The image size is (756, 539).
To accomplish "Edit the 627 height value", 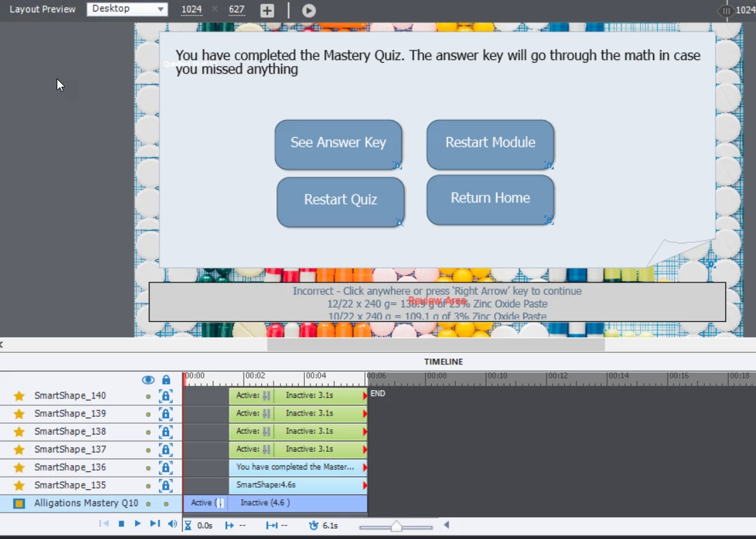I will 236,9.
